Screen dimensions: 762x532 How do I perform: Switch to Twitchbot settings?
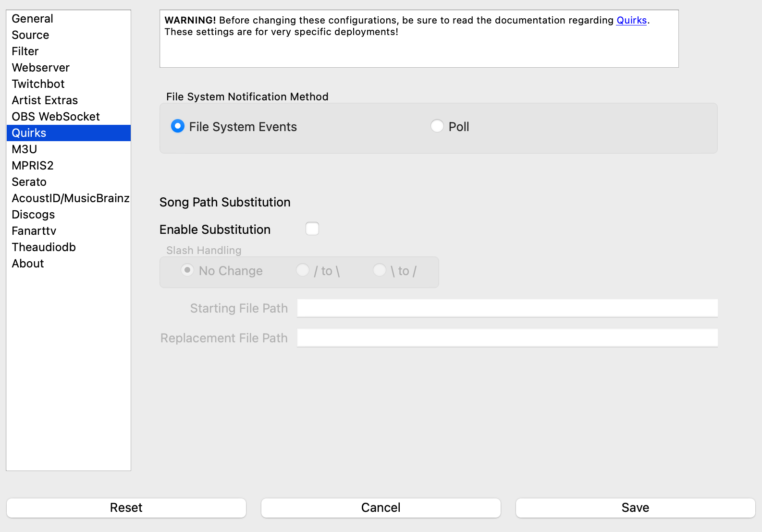click(38, 84)
